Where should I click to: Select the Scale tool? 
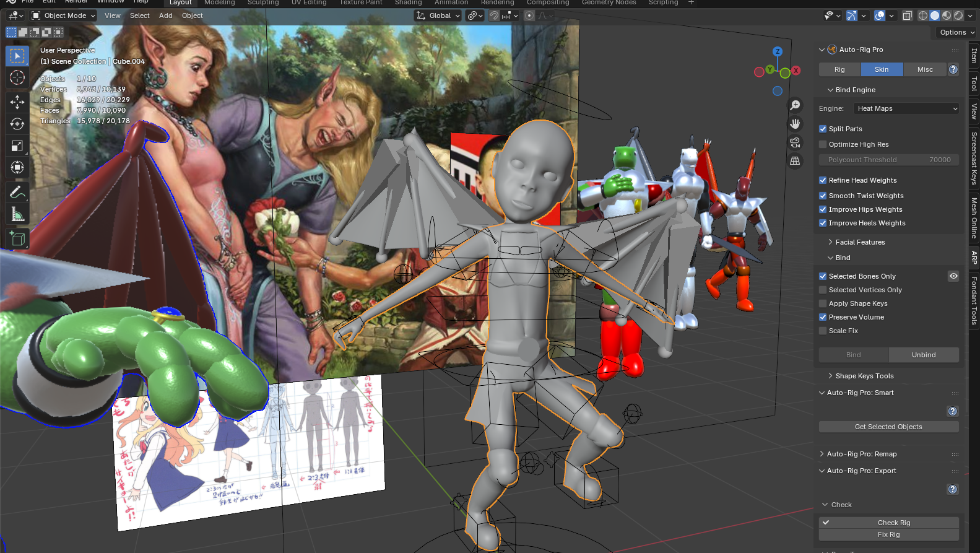point(17,146)
